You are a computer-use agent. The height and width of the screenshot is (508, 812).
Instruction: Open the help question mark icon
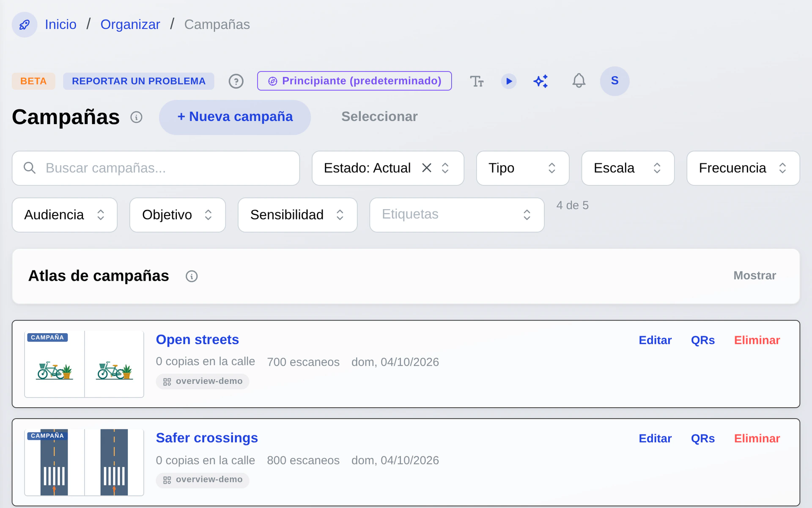[x=236, y=81]
